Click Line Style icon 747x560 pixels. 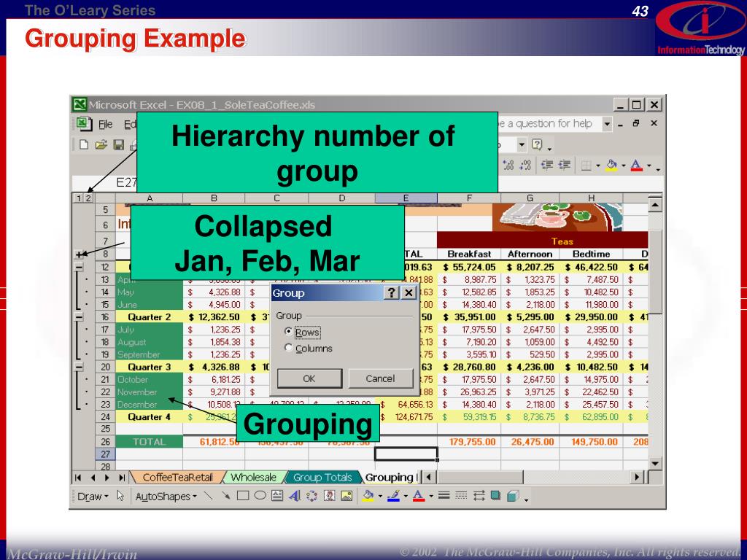pos(444,496)
